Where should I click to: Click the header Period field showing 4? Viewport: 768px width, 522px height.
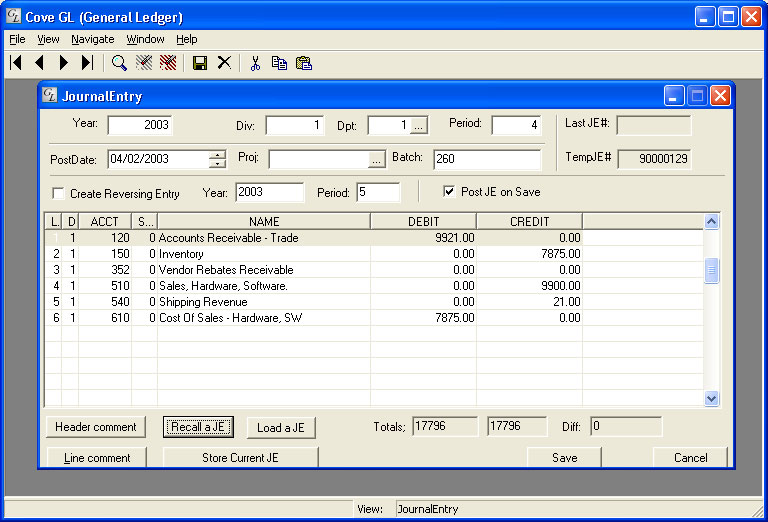coord(516,125)
